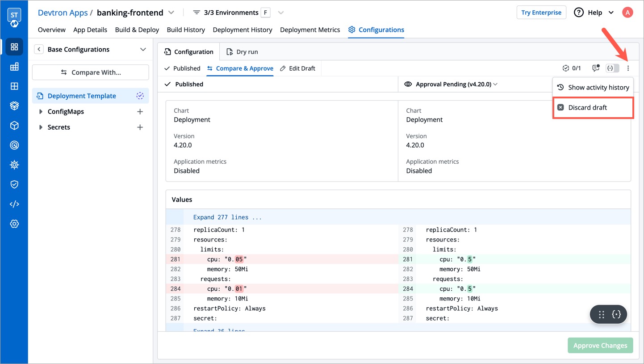Open Help menu icon
The image size is (644, 364).
(x=579, y=13)
